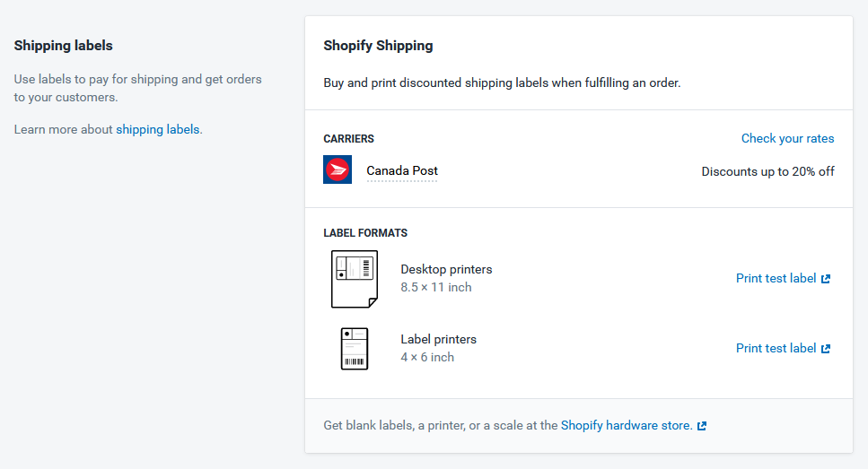868x469 pixels.
Task: Click the Label printers 4x6 icon
Action: point(355,349)
